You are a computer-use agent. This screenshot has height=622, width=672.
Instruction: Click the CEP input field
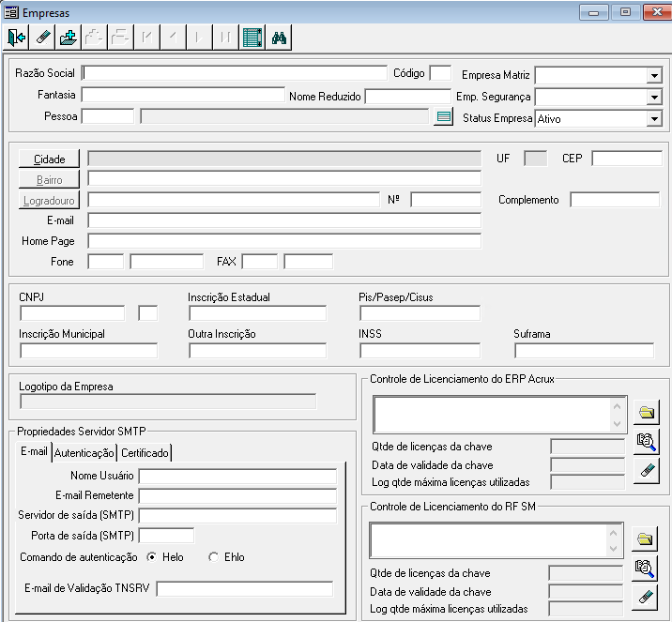(x=627, y=159)
